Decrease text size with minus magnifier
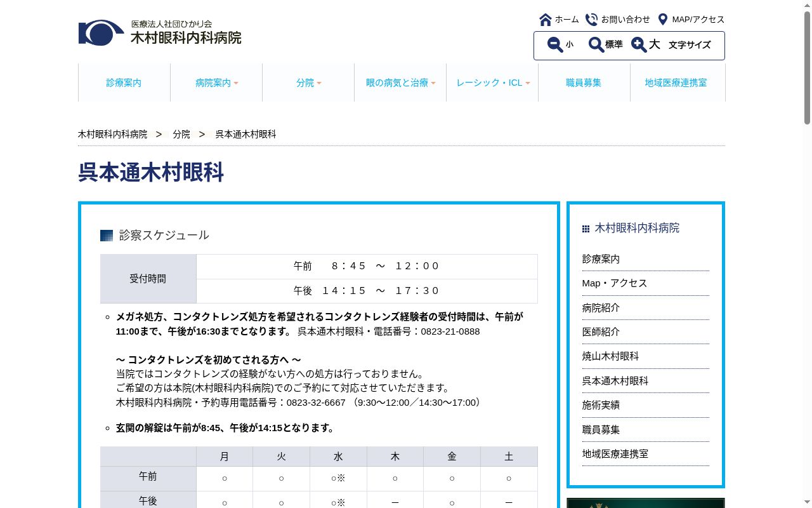The width and height of the screenshot is (812, 508). pyautogui.click(x=555, y=45)
